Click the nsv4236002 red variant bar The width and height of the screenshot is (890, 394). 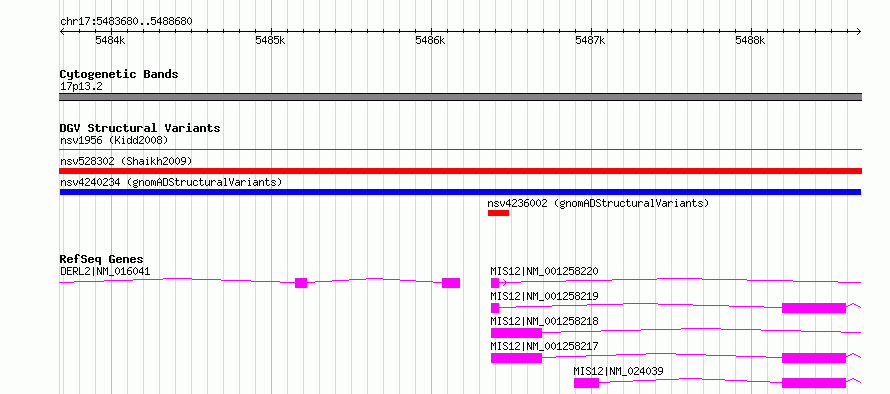click(x=498, y=213)
